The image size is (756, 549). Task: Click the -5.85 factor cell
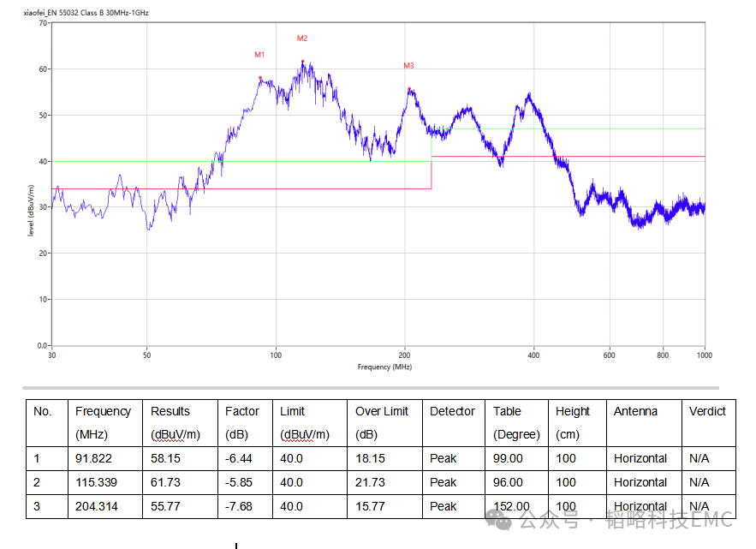[x=239, y=482]
